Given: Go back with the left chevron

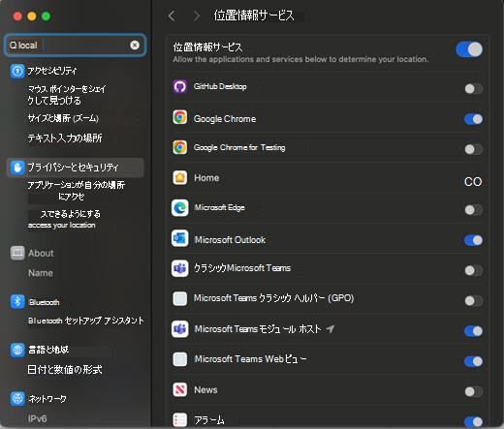Looking at the screenshot, I should pyautogui.click(x=172, y=15).
